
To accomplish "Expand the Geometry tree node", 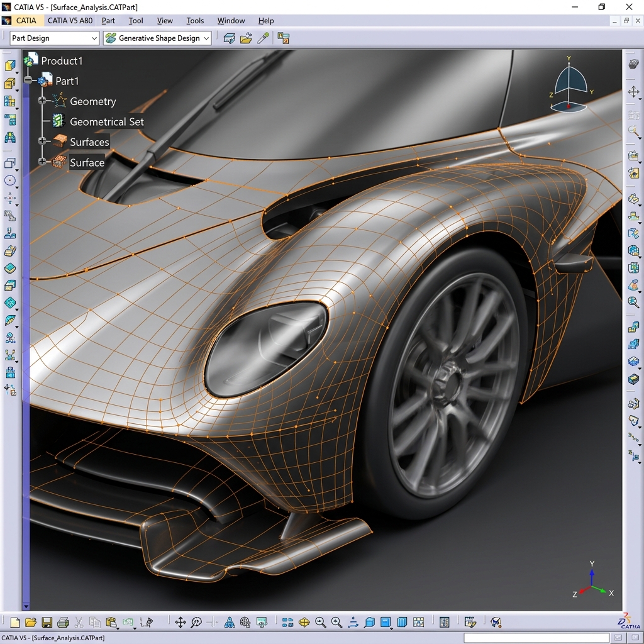I will point(42,101).
